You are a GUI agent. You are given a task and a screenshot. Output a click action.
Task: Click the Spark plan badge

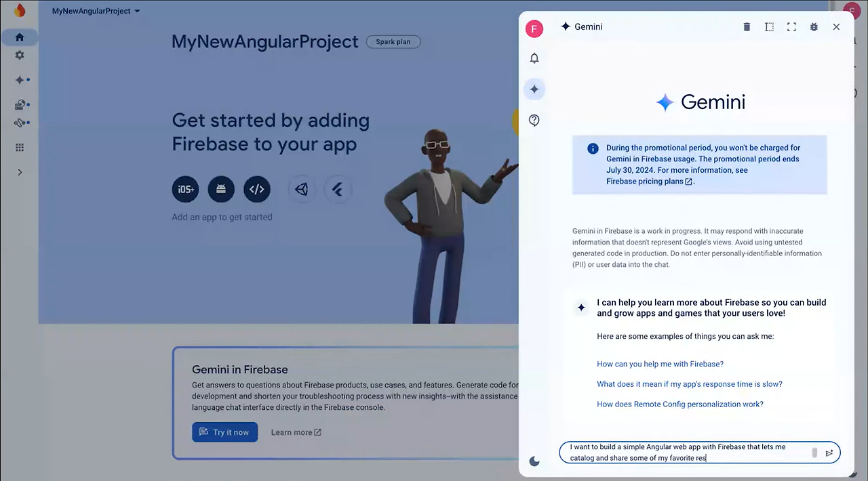(x=393, y=42)
